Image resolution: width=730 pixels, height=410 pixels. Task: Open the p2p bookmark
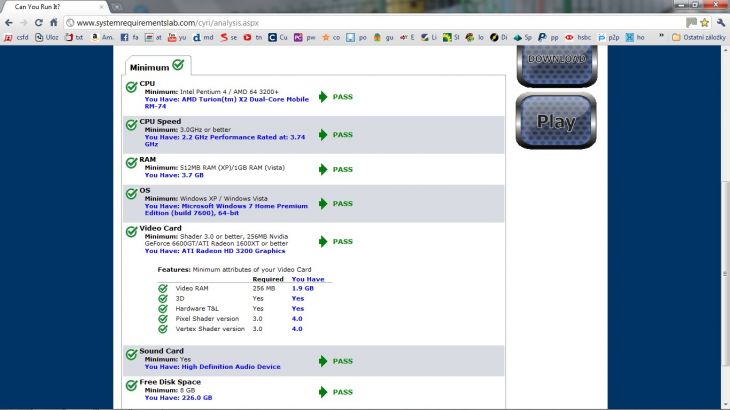[x=608, y=38]
